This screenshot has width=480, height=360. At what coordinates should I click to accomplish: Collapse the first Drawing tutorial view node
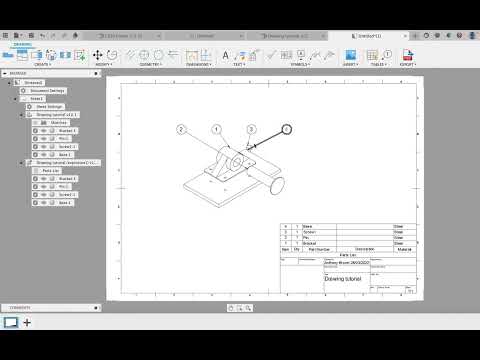(21, 115)
